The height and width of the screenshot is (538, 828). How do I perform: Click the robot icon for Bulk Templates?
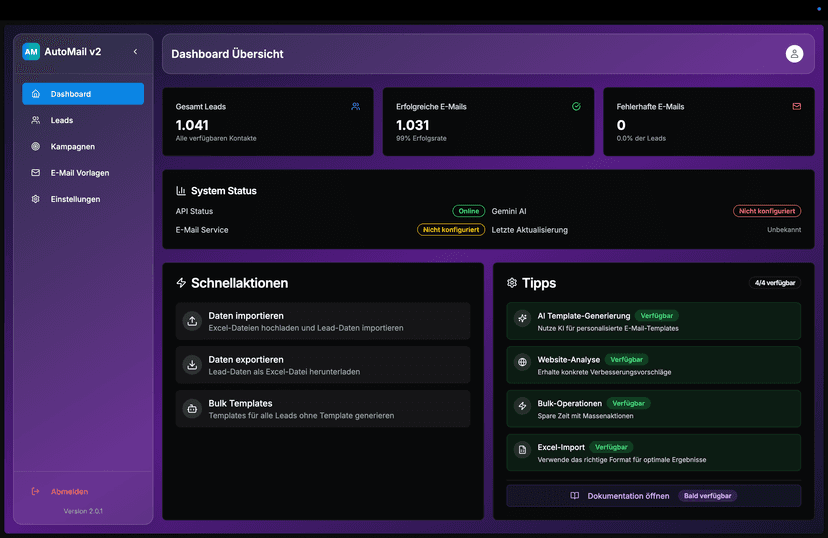point(192,409)
